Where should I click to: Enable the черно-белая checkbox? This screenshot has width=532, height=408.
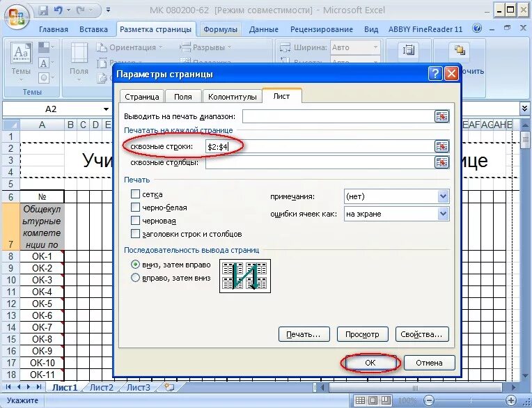pyautogui.click(x=135, y=207)
